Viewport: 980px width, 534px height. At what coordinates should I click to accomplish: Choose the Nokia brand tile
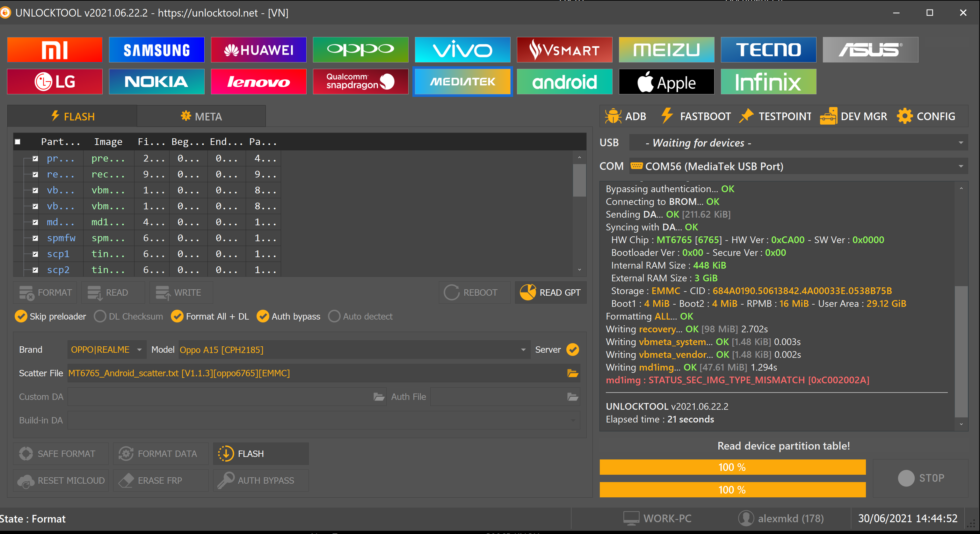[x=157, y=81]
